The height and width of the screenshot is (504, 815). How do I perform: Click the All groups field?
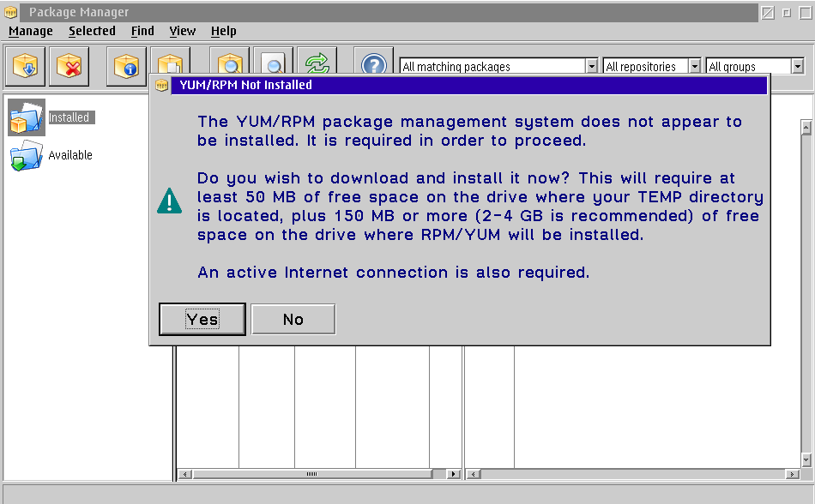pyautogui.click(x=748, y=66)
